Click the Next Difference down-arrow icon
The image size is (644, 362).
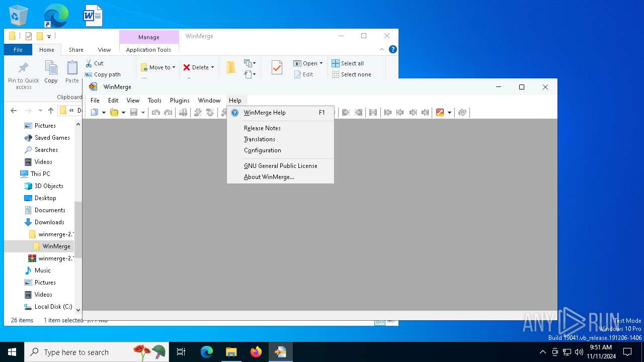point(198,113)
